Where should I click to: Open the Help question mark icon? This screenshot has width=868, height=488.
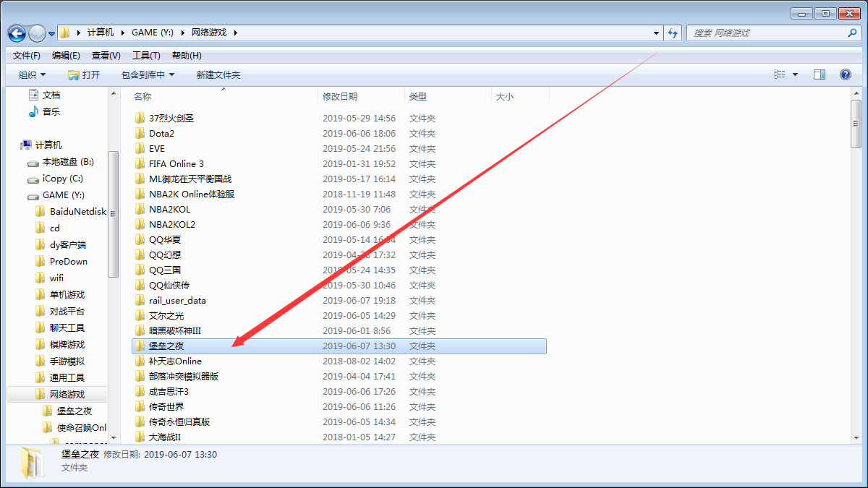[845, 74]
